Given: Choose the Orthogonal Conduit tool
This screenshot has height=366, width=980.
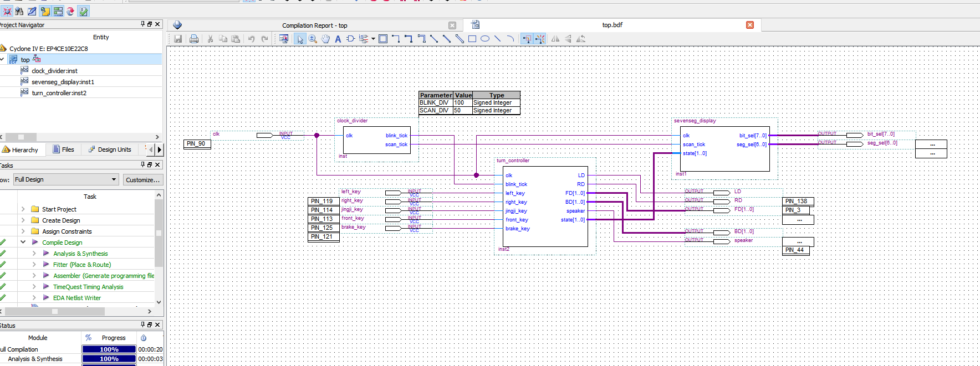Looking at the screenshot, I should (x=421, y=39).
